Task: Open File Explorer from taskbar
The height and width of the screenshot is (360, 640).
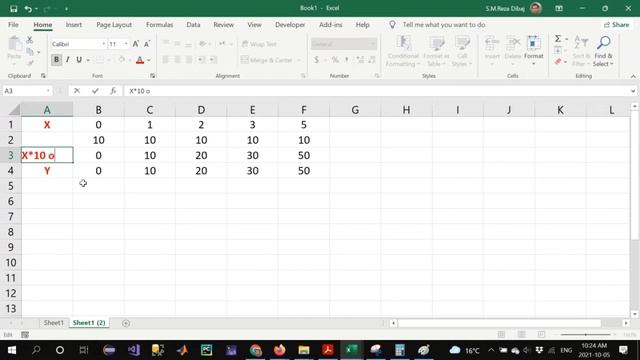Action: point(304,350)
